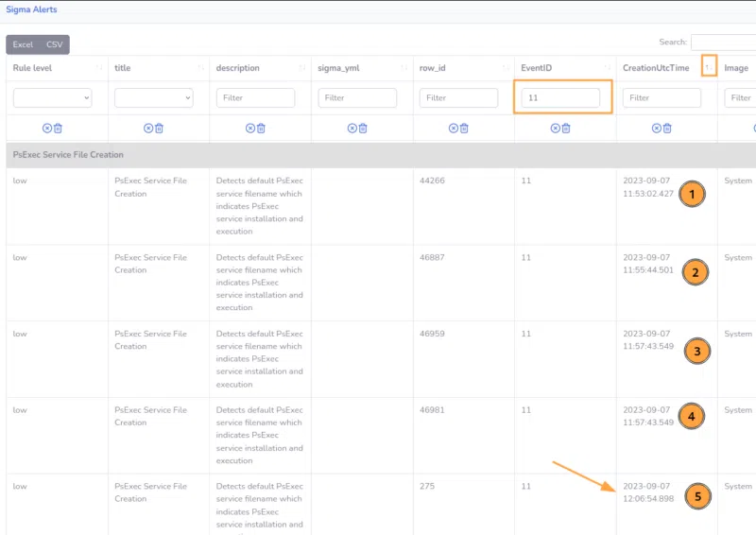
Task: Export table using Excel button
Action: (23, 44)
